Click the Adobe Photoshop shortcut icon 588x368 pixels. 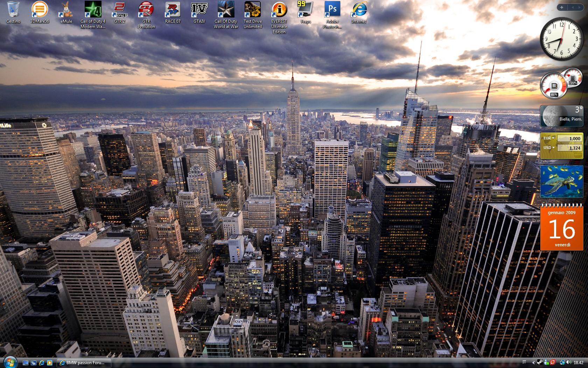[332, 10]
